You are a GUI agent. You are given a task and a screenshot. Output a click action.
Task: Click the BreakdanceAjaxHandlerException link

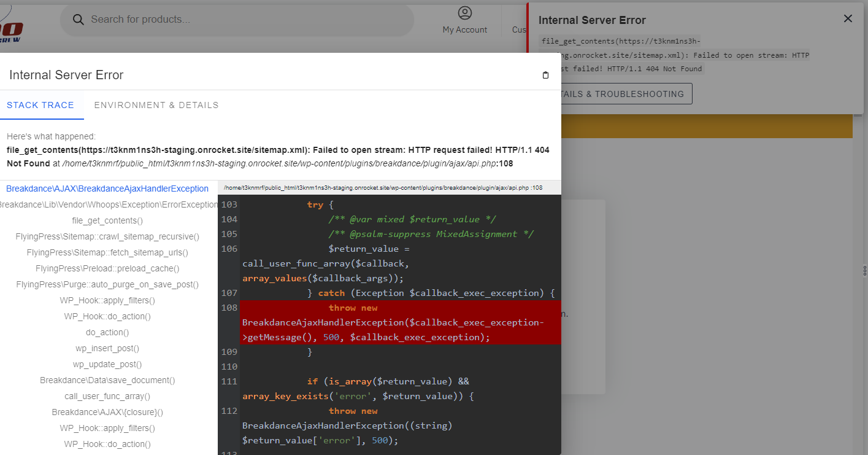click(107, 189)
